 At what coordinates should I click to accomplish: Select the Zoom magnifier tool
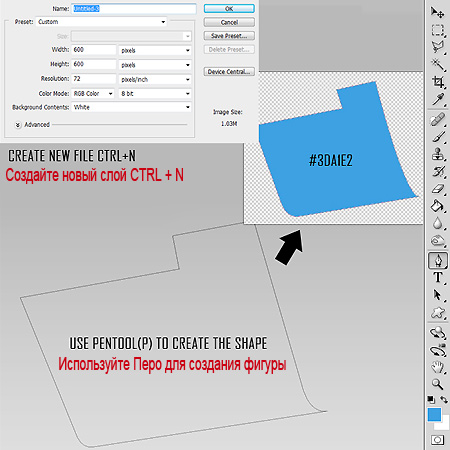click(x=438, y=384)
